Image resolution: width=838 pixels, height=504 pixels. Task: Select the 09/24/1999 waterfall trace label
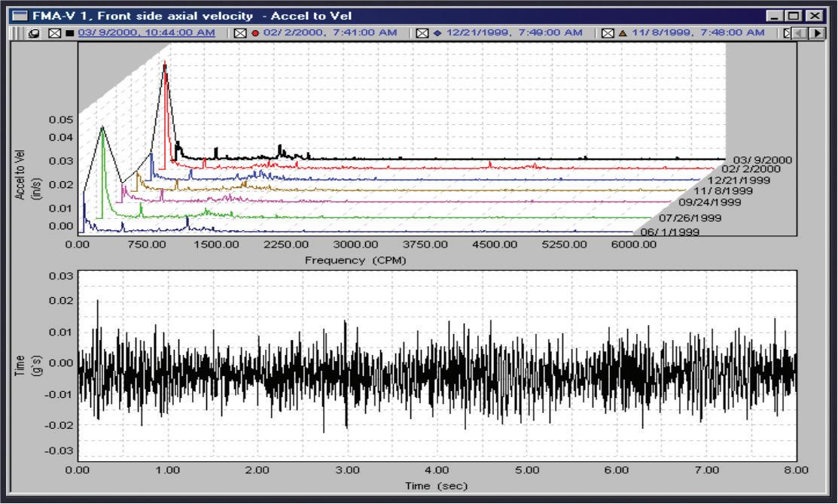(x=709, y=202)
